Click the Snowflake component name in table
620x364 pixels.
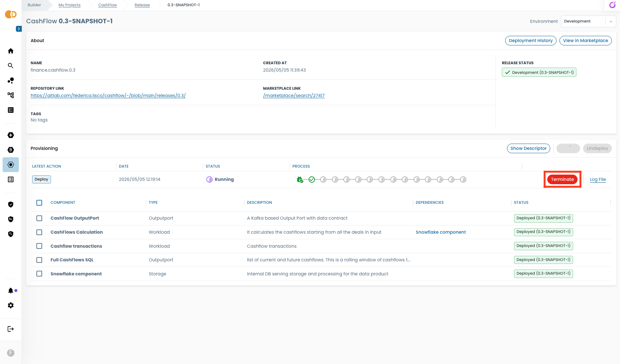[x=76, y=274]
